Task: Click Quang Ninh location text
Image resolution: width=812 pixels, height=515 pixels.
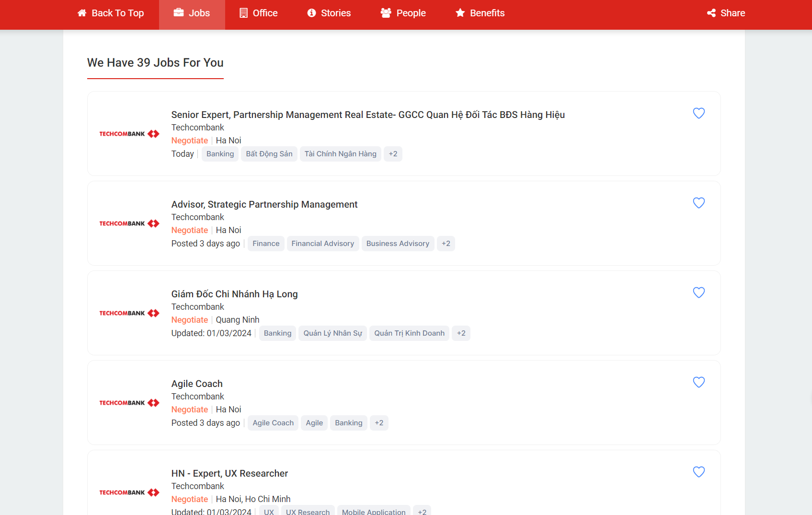Action: coord(238,320)
